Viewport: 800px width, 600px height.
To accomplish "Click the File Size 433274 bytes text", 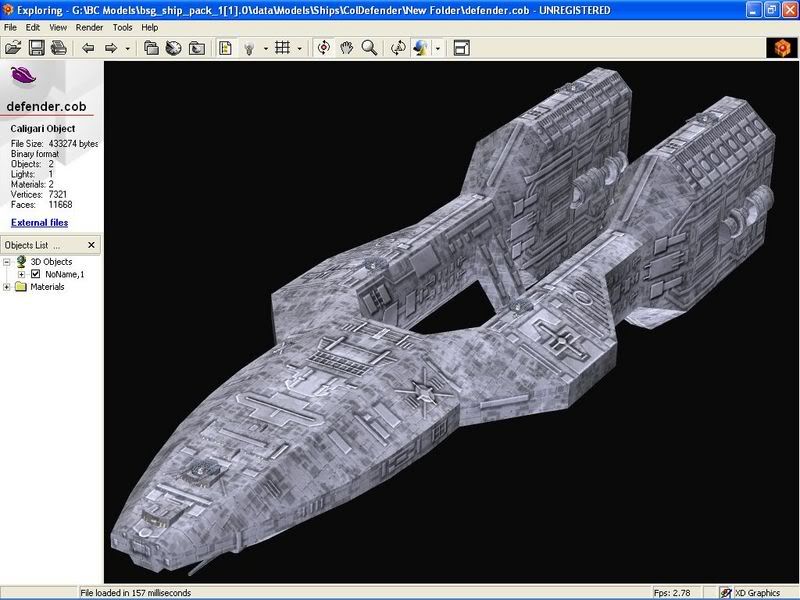I will (54, 144).
